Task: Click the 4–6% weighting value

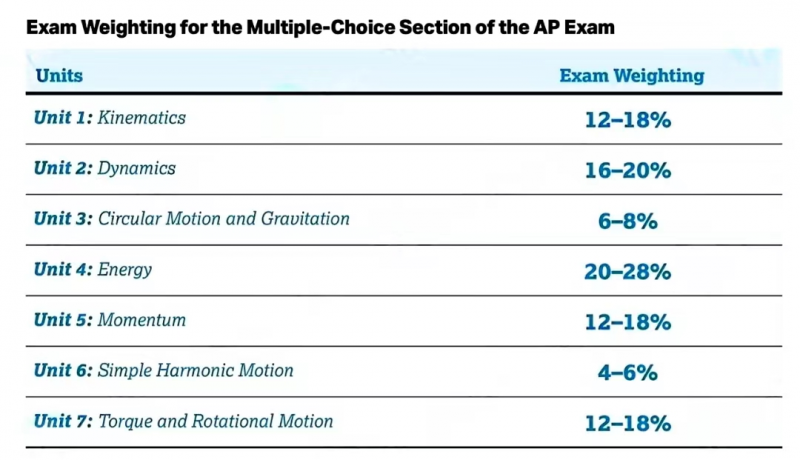Action: point(628,373)
